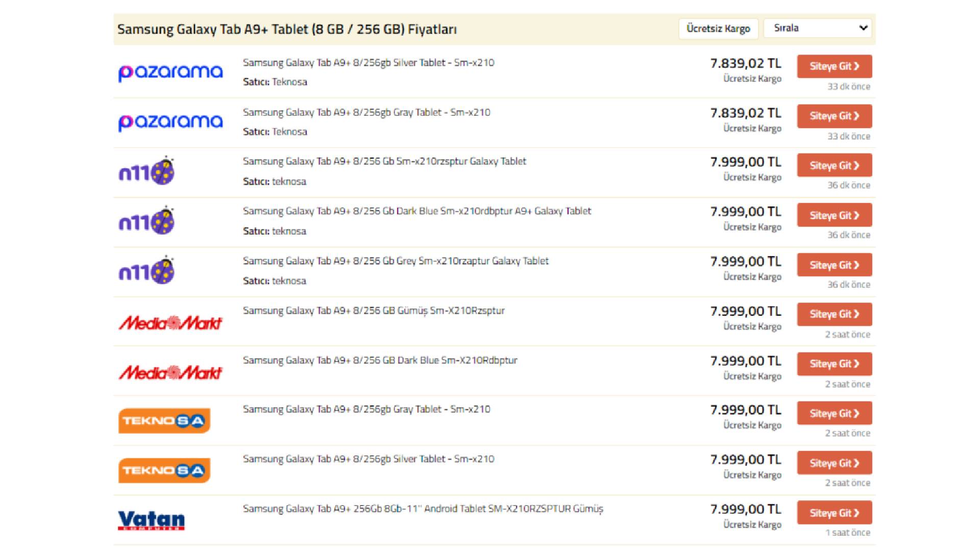The image size is (980, 551).
Task: Click the Pazarama logo on the Silver Tablet row
Action: (x=170, y=72)
